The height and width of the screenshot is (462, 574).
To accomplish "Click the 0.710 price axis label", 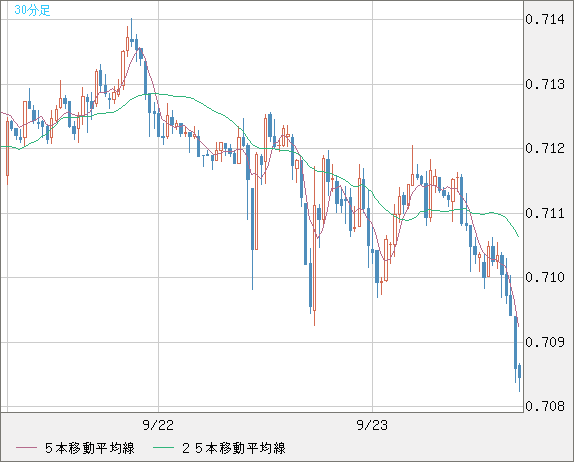I will coord(545,277).
